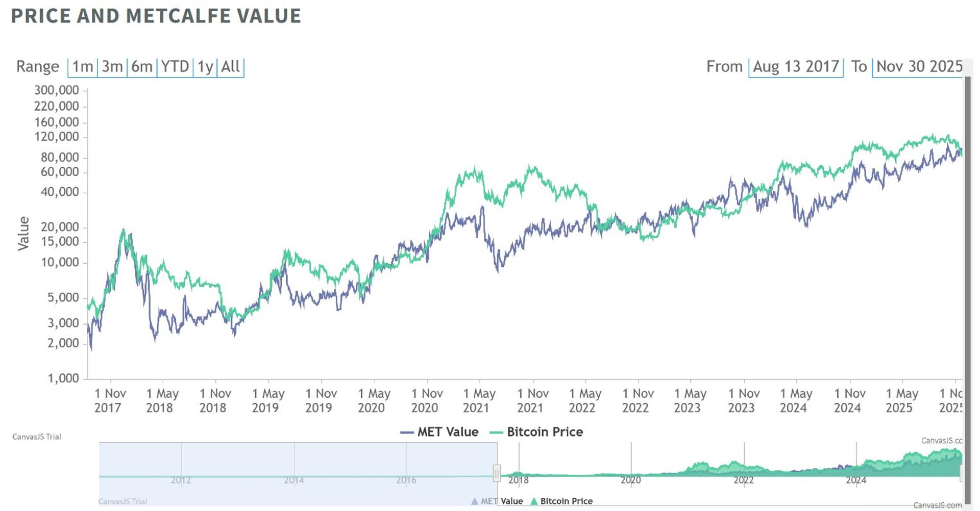Click the Bitcoin Price triangle in navigator legend

(534, 501)
